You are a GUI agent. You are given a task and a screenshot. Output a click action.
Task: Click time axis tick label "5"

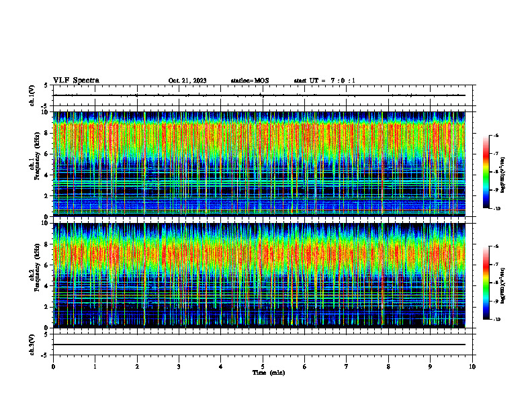[263, 367]
